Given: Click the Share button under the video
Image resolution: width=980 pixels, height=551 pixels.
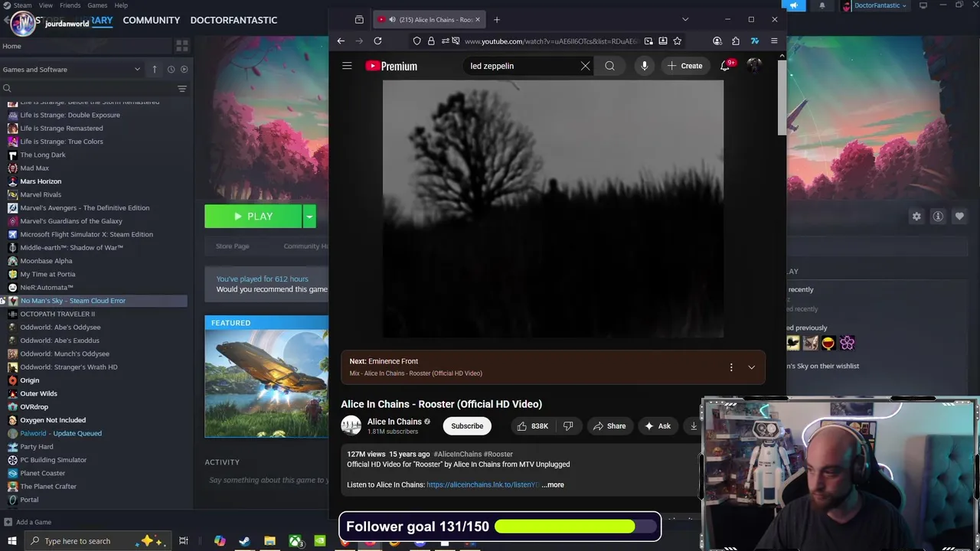Looking at the screenshot, I should click(x=609, y=426).
